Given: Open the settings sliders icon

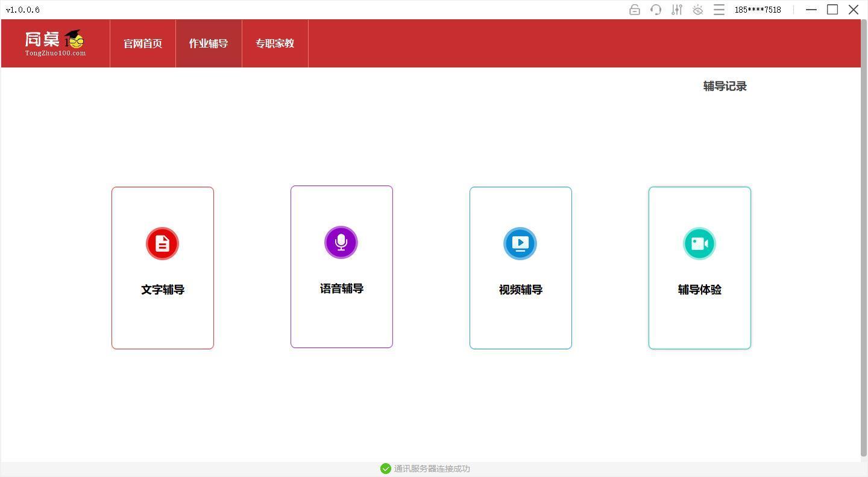Looking at the screenshot, I should tap(677, 10).
